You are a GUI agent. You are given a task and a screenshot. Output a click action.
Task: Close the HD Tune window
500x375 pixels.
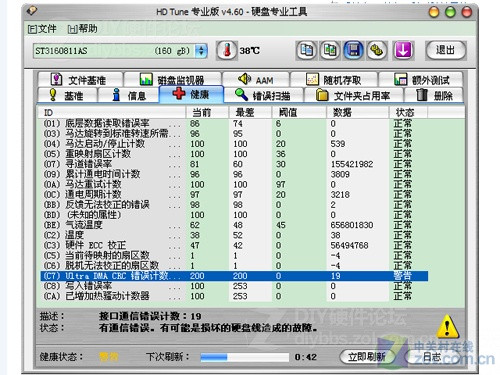click(x=466, y=12)
